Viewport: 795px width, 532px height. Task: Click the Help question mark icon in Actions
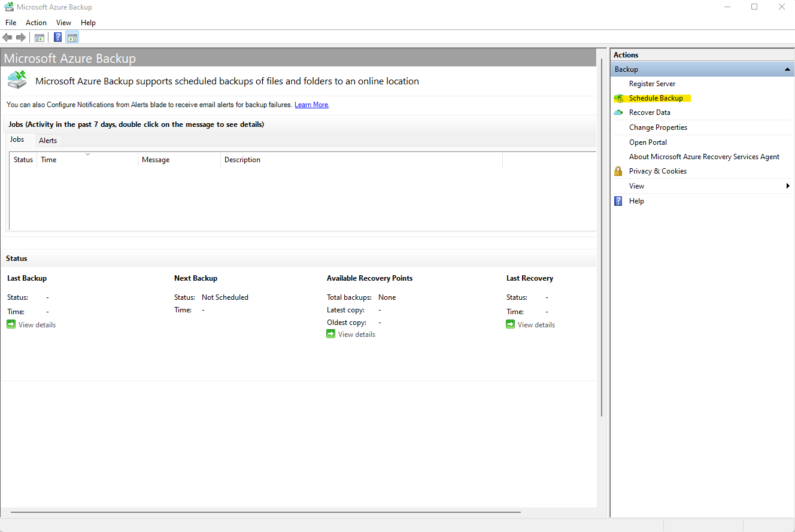tap(618, 201)
